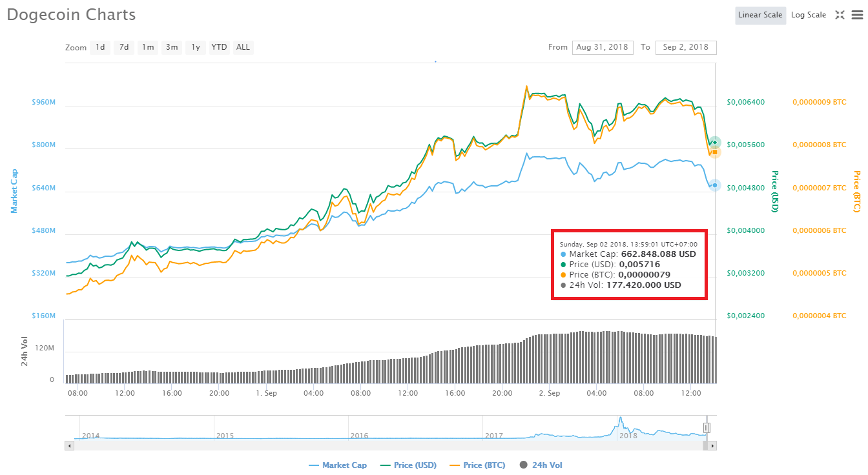Click the $480M market cap axis label
Viewport: 868px width, 475px height.
click(x=44, y=231)
